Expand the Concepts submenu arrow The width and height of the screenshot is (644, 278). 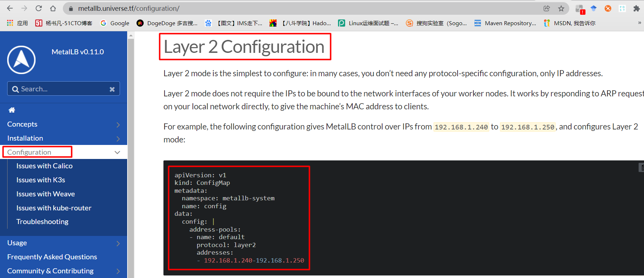[x=118, y=125]
